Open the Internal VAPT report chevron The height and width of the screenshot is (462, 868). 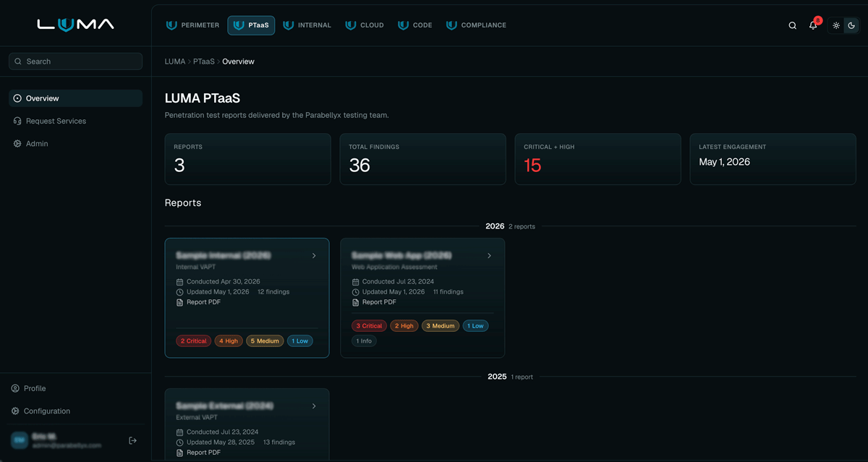click(314, 256)
